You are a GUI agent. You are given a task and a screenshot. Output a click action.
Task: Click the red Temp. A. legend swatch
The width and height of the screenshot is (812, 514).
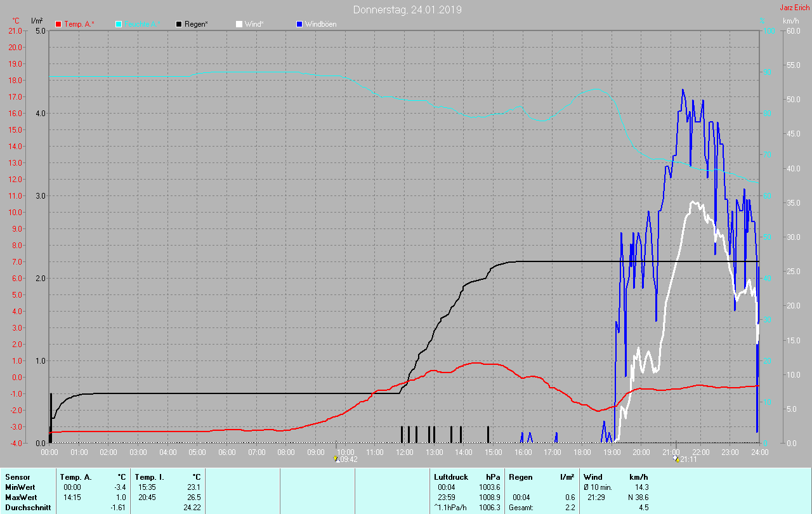point(58,24)
